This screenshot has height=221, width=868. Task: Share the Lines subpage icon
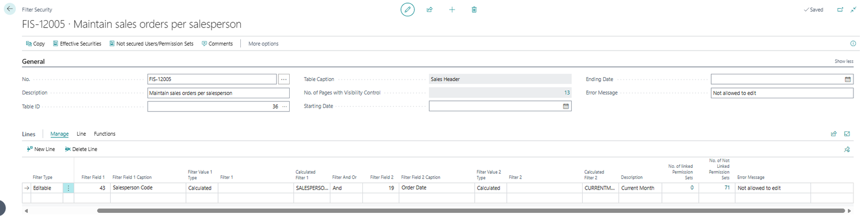[834, 134]
